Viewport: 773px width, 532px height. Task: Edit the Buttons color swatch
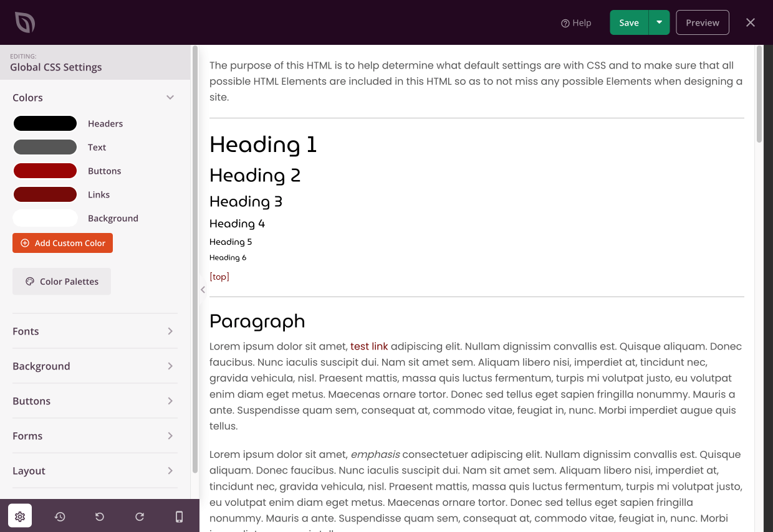(x=45, y=170)
